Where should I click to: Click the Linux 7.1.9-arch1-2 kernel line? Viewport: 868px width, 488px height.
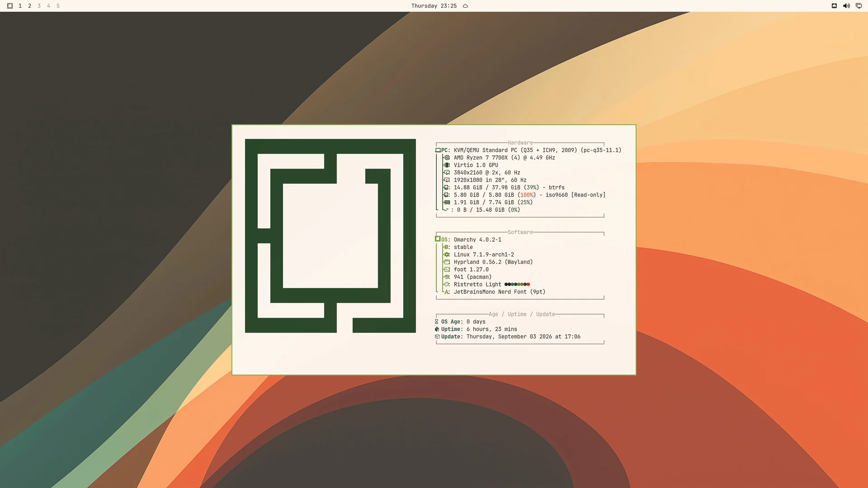pos(484,255)
